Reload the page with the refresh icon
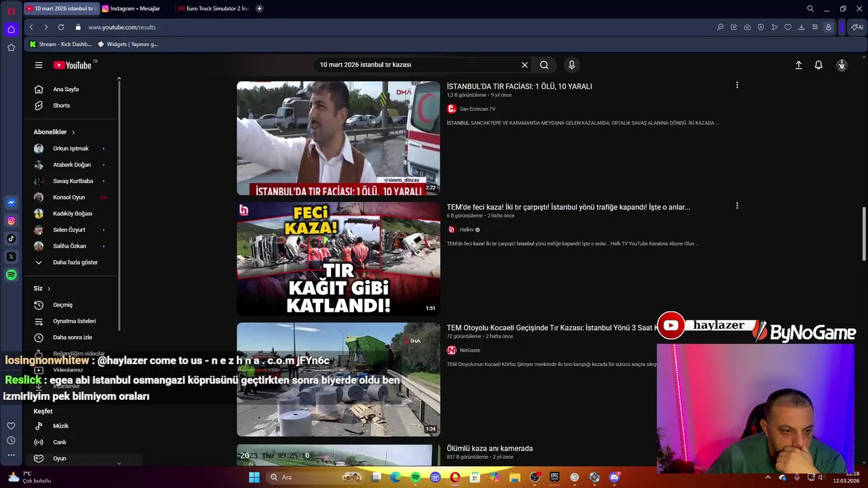Screen dimensions: 868x488 tap(61, 27)
